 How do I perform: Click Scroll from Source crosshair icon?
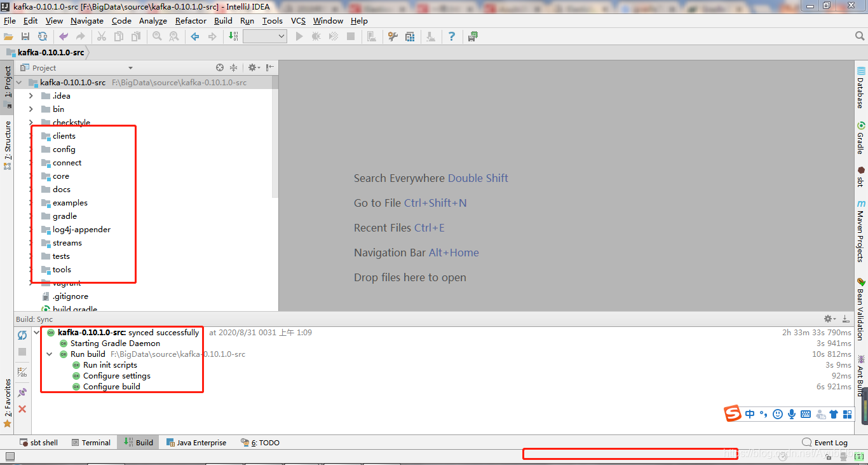[x=220, y=67]
